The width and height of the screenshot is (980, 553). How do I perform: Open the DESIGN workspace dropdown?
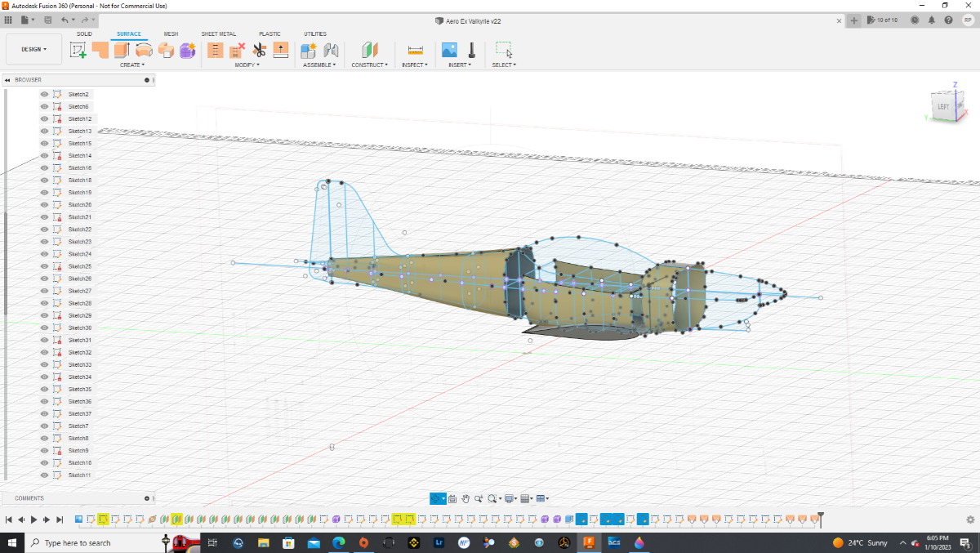(33, 49)
